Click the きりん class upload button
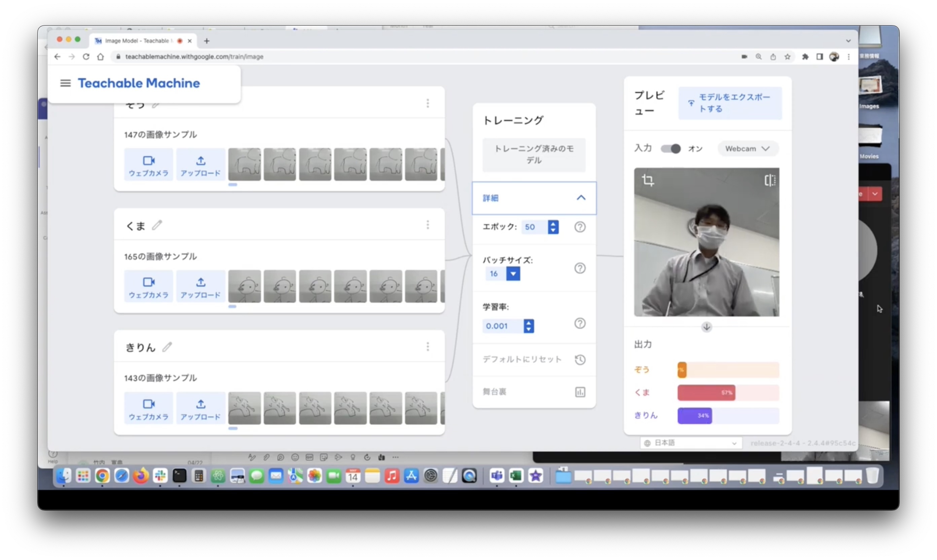The image size is (937, 560). [x=201, y=409]
